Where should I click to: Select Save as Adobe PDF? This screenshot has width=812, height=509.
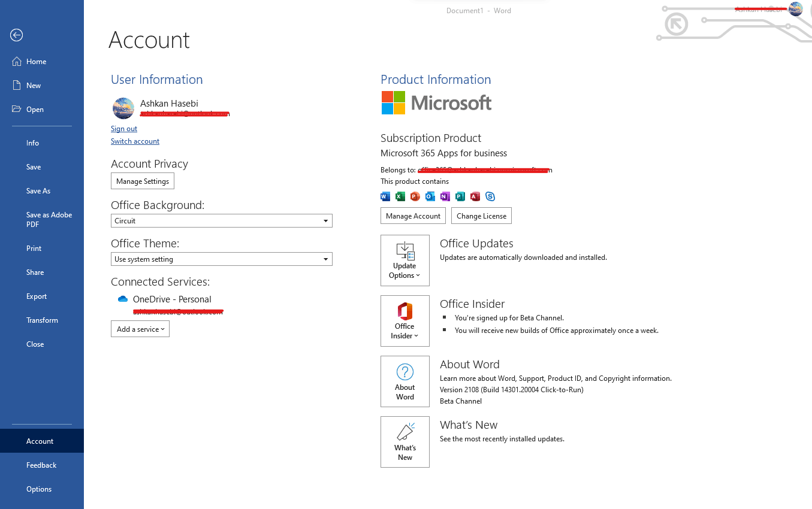[x=42, y=220]
